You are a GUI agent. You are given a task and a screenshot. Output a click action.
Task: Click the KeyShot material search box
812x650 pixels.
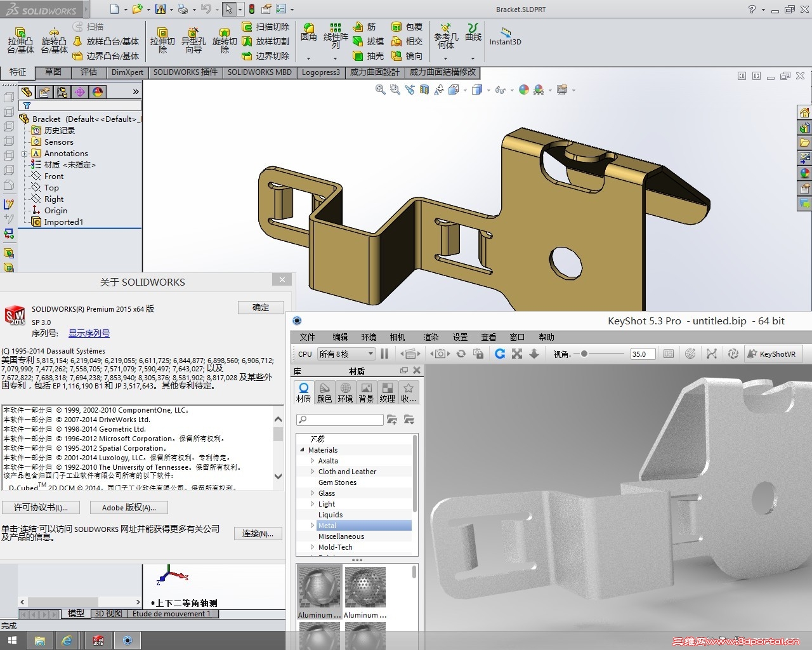coord(340,420)
